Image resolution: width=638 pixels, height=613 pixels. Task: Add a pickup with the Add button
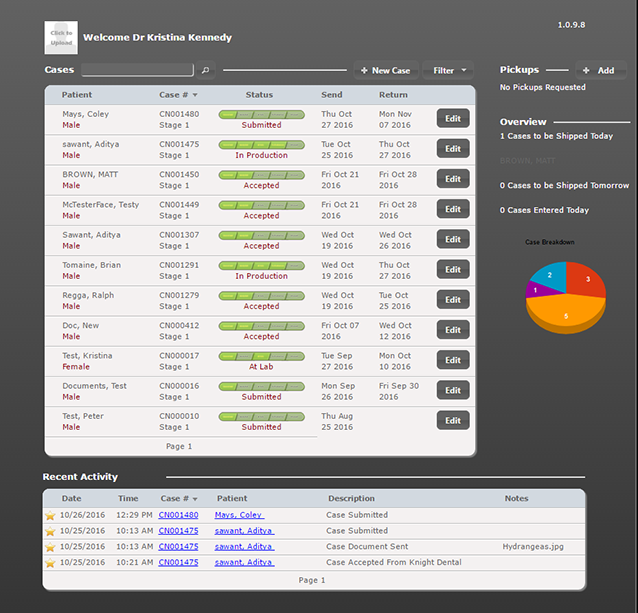(x=601, y=71)
